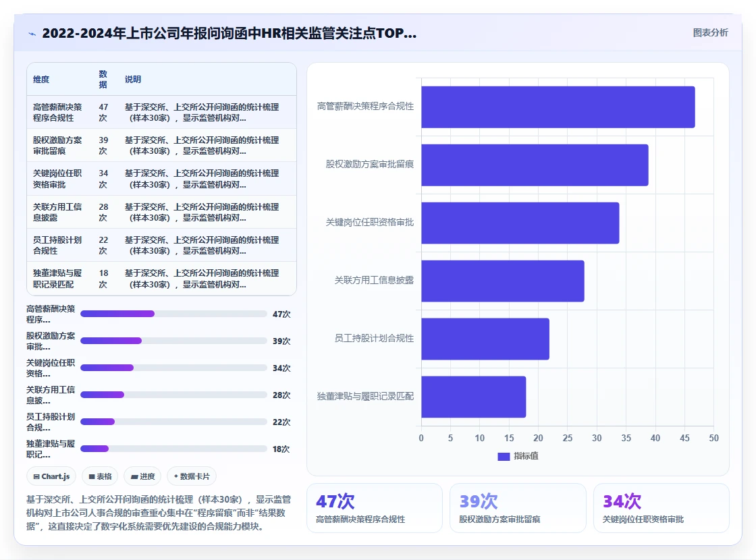Select the 表格 tag chip

point(101,476)
